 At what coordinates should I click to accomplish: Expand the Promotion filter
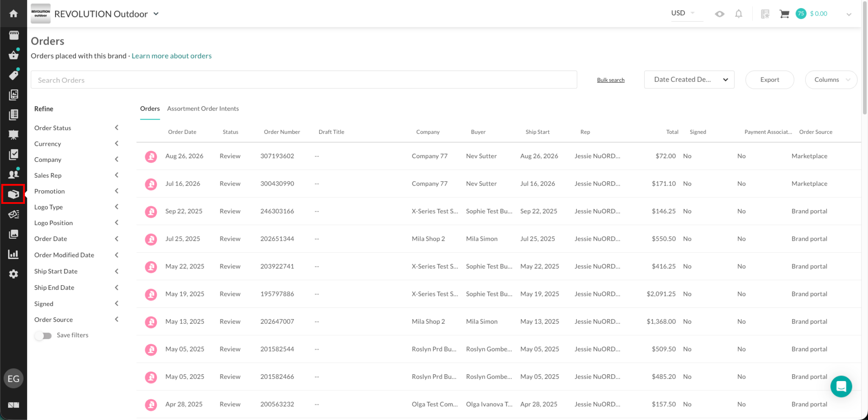[x=117, y=191]
